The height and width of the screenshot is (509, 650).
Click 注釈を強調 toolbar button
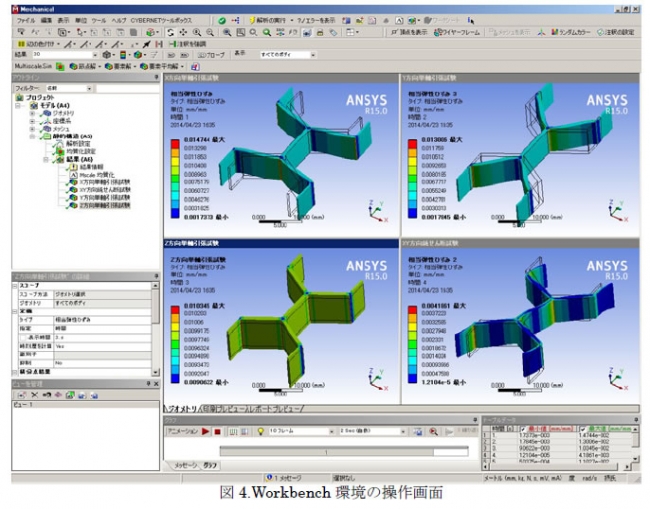pos(188,44)
